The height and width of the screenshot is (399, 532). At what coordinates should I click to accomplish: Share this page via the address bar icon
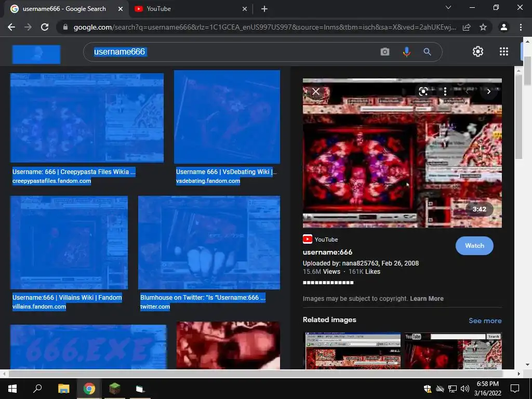pyautogui.click(x=467, y=27)
